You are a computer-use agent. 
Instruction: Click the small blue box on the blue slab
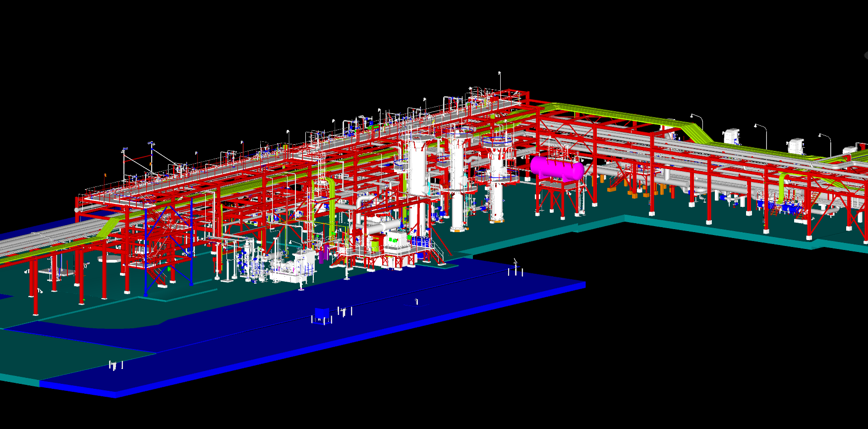coord(322,314)
